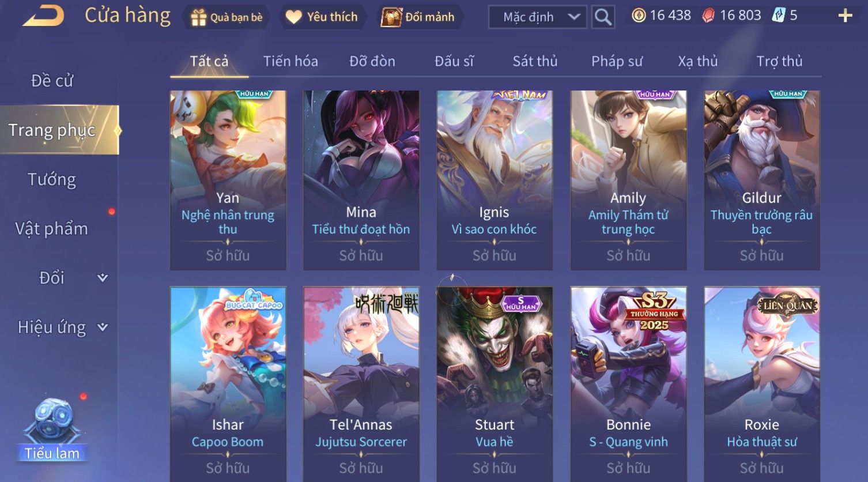Click the gold coin balance icon
Image resolution: width=868 pixels, height=482 pixels.
click(x=639, y=16)
